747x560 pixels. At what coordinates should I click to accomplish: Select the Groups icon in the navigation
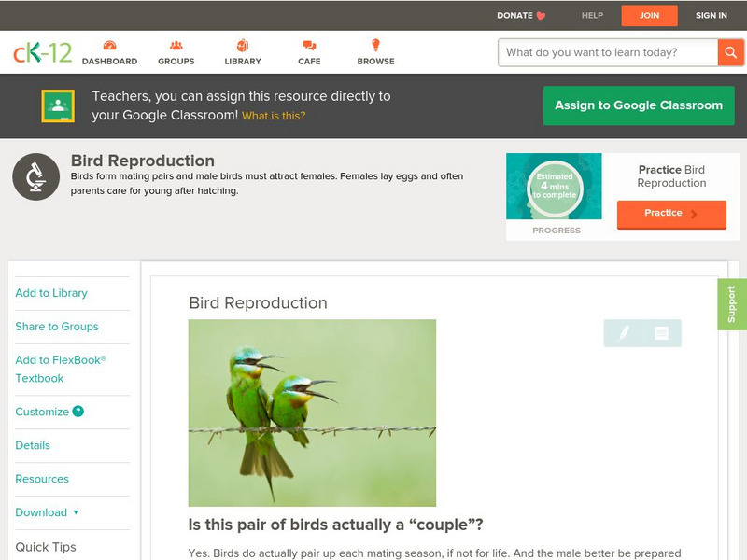(x=176, y=43)
